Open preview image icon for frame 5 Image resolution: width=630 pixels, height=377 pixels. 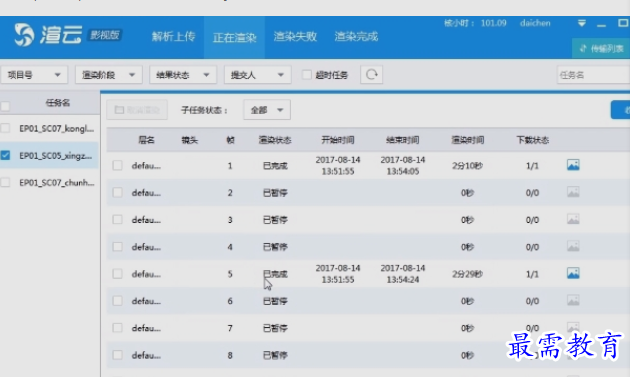573,273
